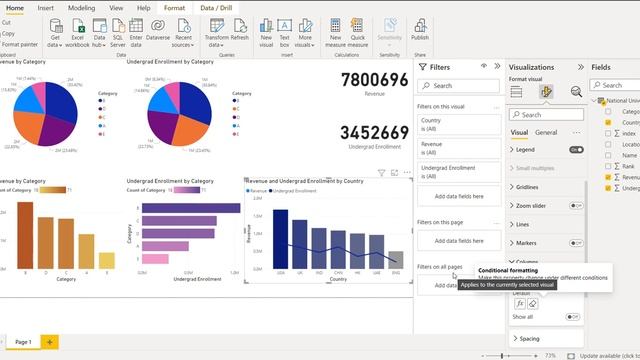Create a New measure
The image size is (640, 360).
[x=336, y=33]
